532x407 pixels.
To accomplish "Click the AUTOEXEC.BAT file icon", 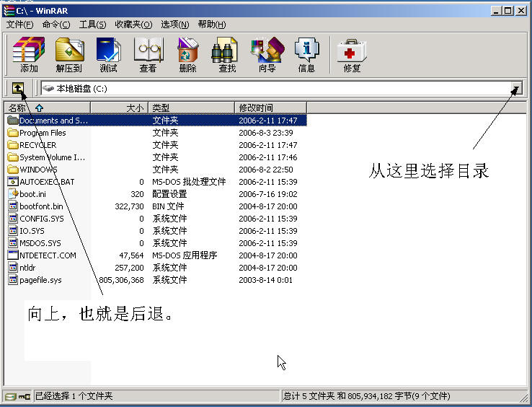I will pyautogui.click(x=13, y=182).
